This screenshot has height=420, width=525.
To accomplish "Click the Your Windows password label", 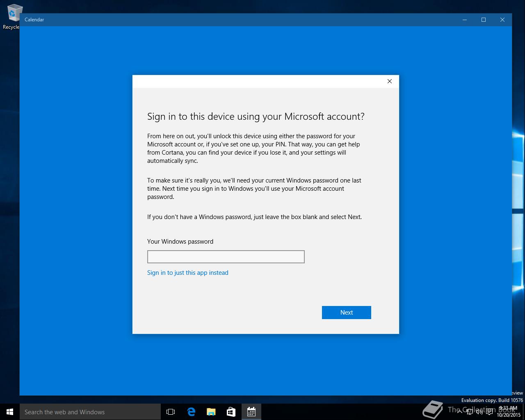I will (x=180, y=242).
